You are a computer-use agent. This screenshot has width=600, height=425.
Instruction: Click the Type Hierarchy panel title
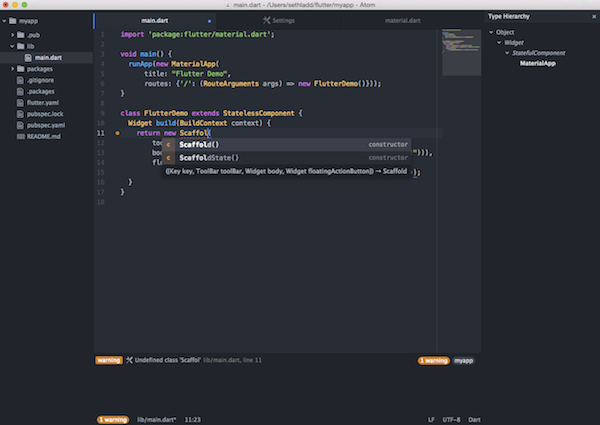(x=509, y=16)
